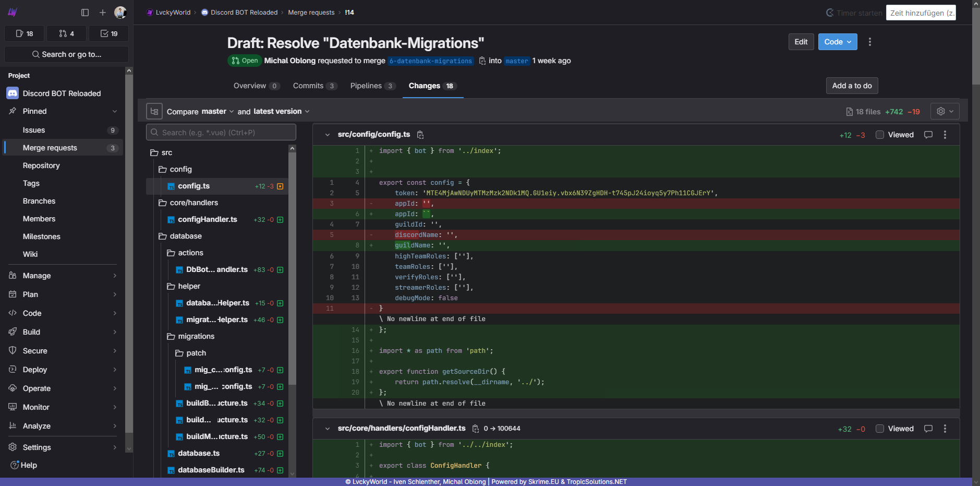Click the Edit button
This screenshot has width=980, height=486.
click(x=801, y=42)
